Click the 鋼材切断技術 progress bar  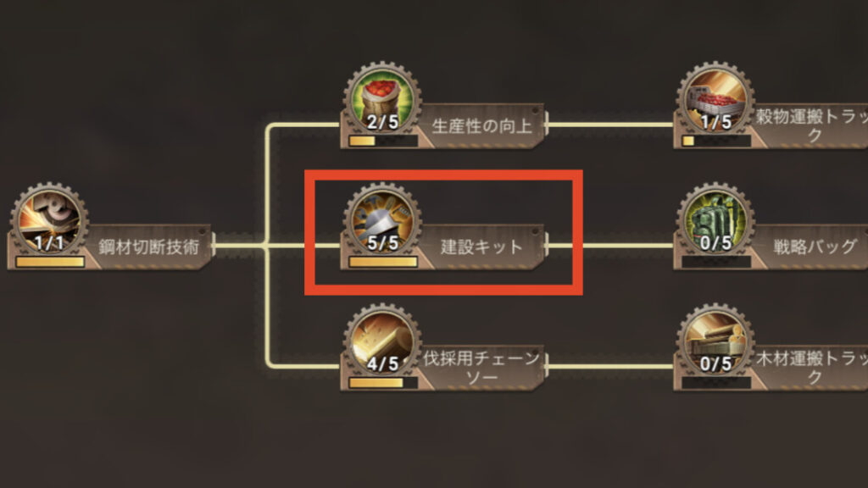50,262
